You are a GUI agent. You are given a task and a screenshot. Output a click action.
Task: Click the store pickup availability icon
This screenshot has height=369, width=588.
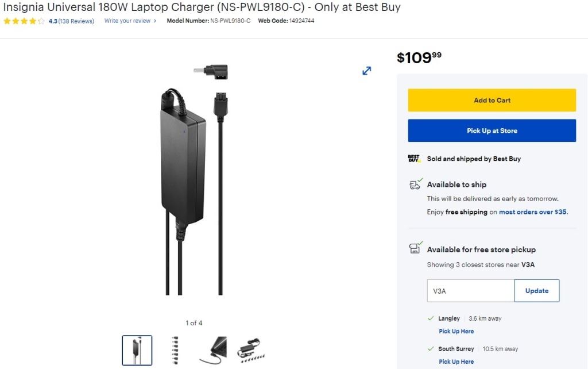416,248
